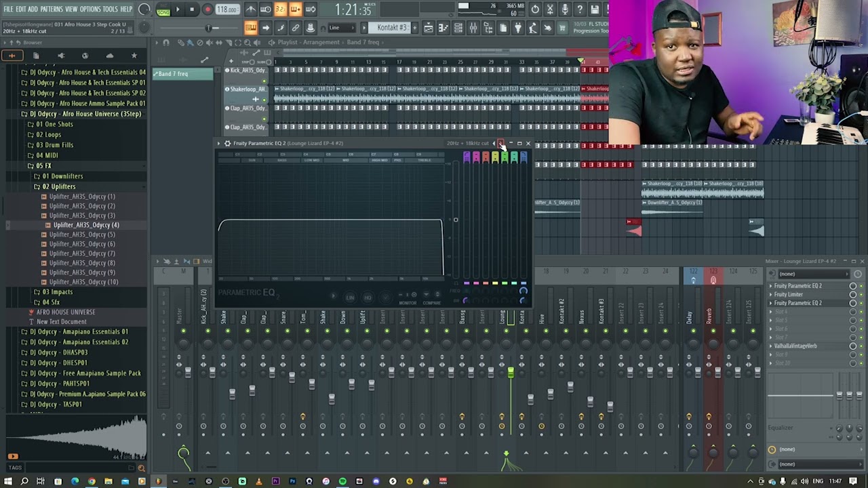868x488 pixels.
Task: Open the Channel rack toolbar icon
Action: click(x=458, y=28)
